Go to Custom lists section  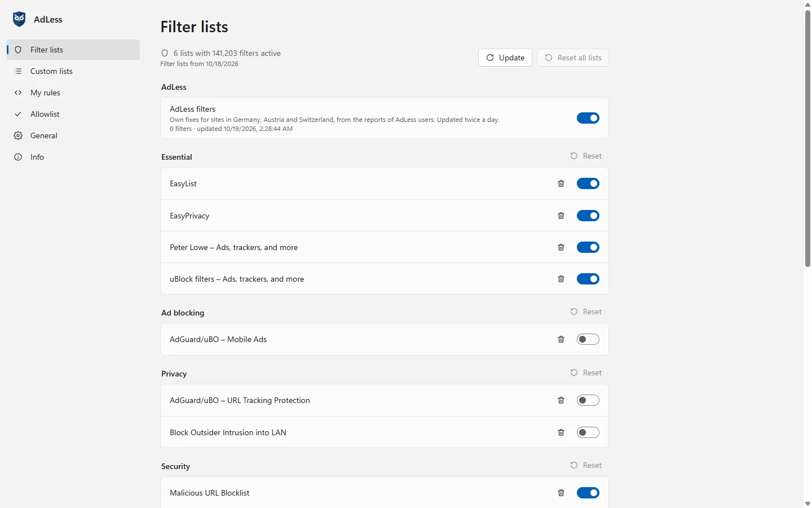73,71
